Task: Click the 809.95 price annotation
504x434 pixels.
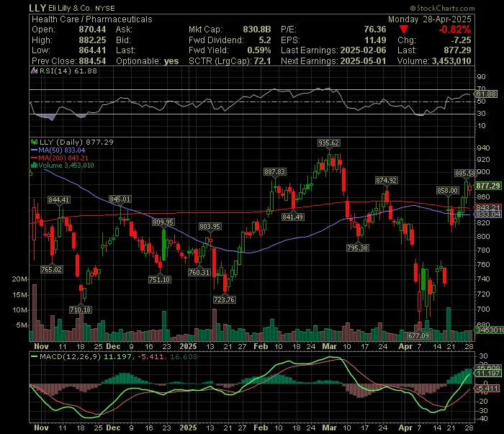Action: [163, 222]
